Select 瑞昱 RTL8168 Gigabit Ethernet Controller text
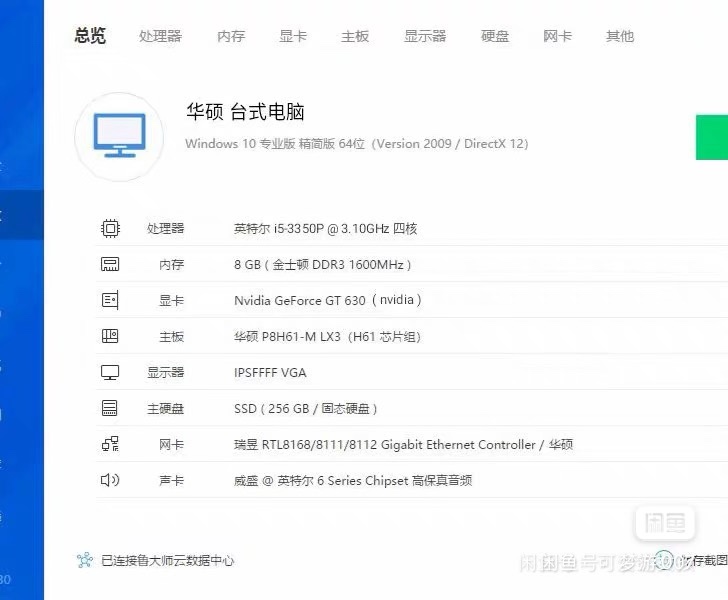 tap(403, 444)
